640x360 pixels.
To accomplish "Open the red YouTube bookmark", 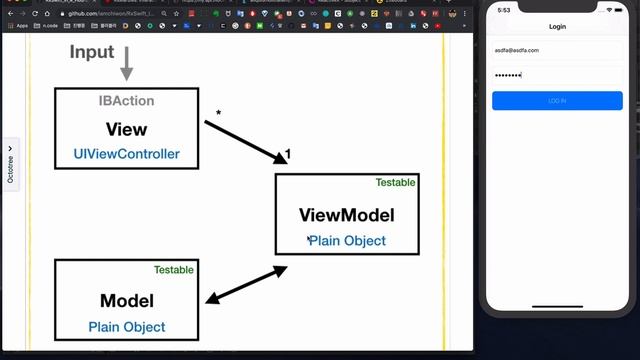I will click(x=438, y=26).
